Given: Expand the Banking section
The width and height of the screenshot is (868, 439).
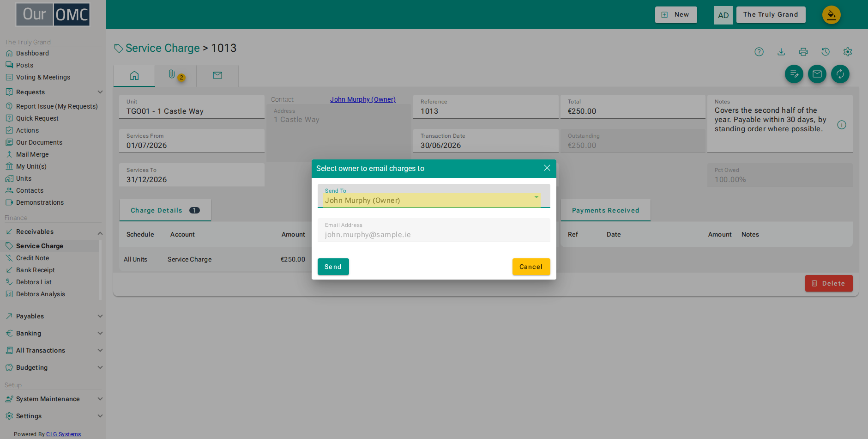Looking at the screenshot, I should point(53,333).
